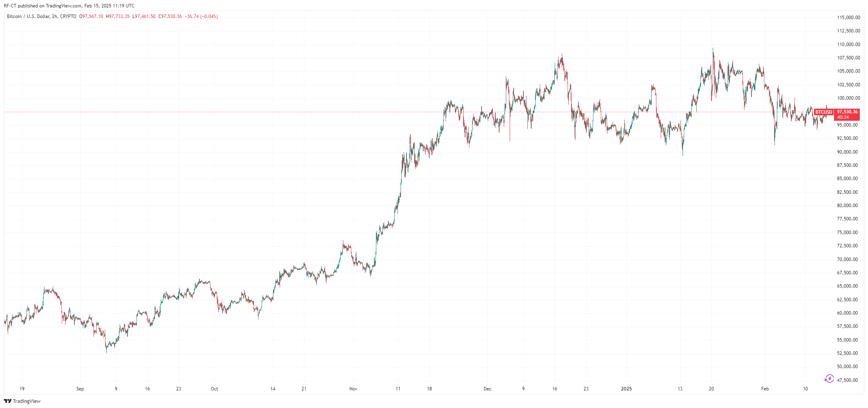Click the Bitcoin / U.S. Dollar title
868x408 pixels.
(x=28, y=16)
